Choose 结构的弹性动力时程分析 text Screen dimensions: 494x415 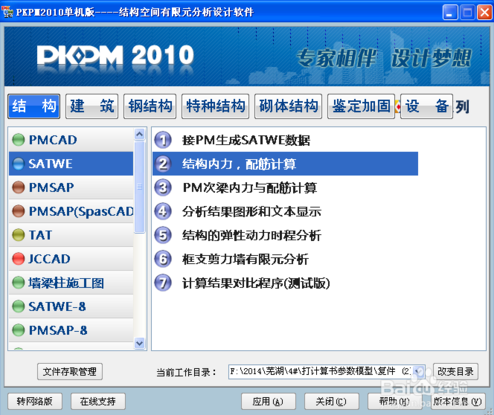(252, 236)
